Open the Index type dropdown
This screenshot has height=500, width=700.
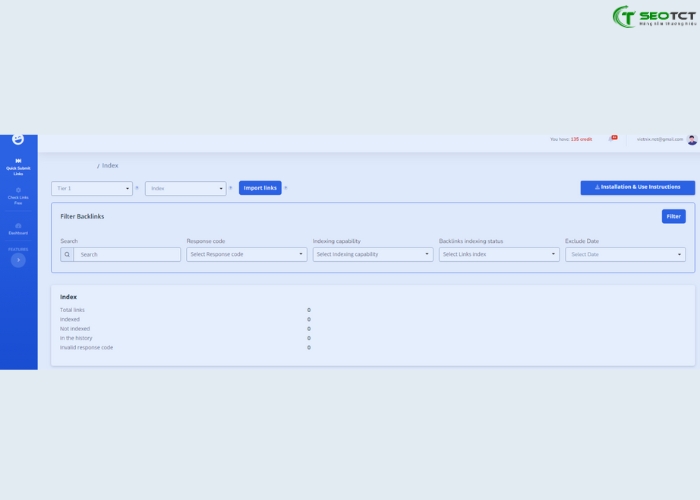186,188
